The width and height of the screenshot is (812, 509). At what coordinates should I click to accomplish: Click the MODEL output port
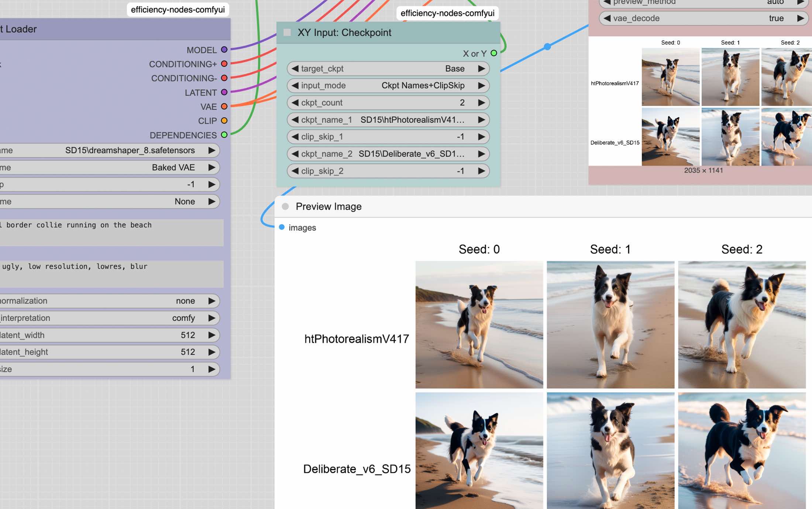tap(224, 49)
